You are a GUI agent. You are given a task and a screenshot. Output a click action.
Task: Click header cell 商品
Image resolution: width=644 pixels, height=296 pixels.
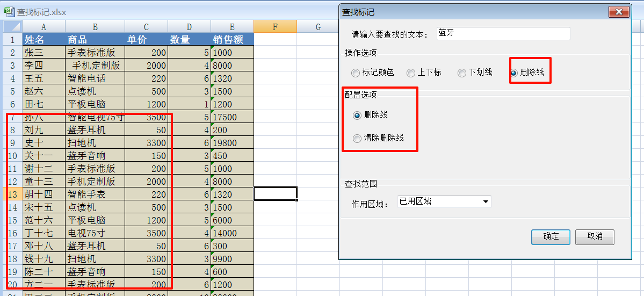click(95, 39)
